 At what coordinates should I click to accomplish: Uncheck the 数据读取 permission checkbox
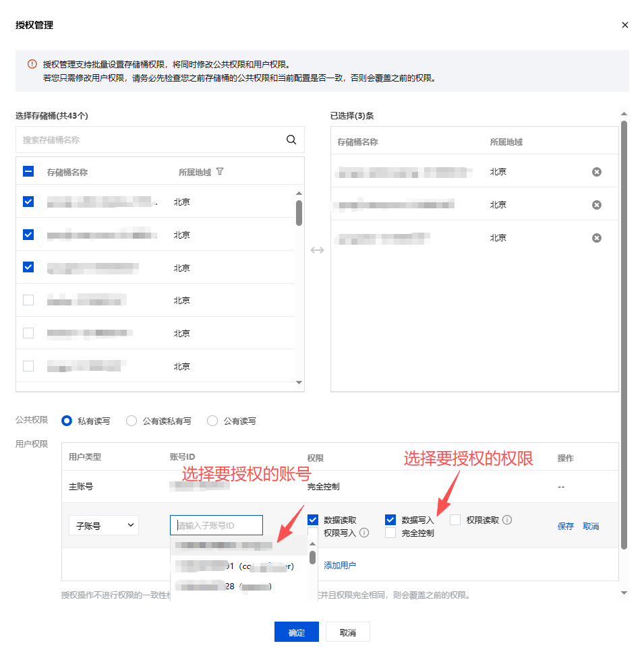click(313, 520)
